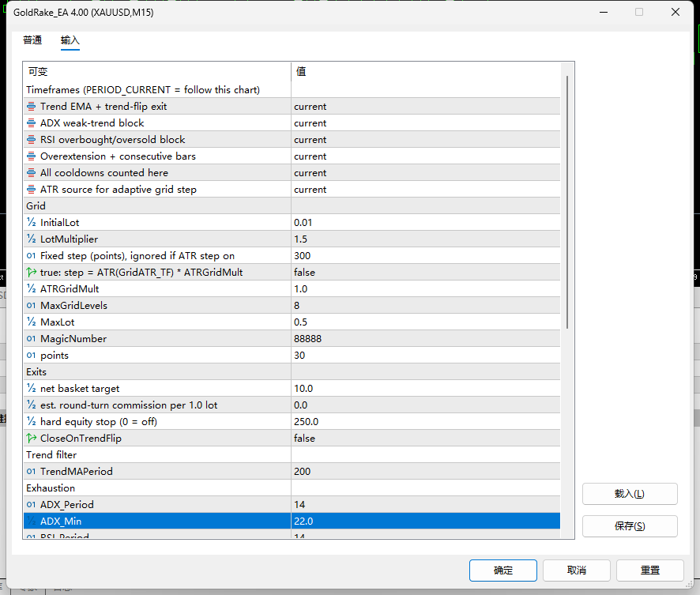
Task: Click the icon next to Overextension + consecutive bars
Action: click(x=32, y=156)
